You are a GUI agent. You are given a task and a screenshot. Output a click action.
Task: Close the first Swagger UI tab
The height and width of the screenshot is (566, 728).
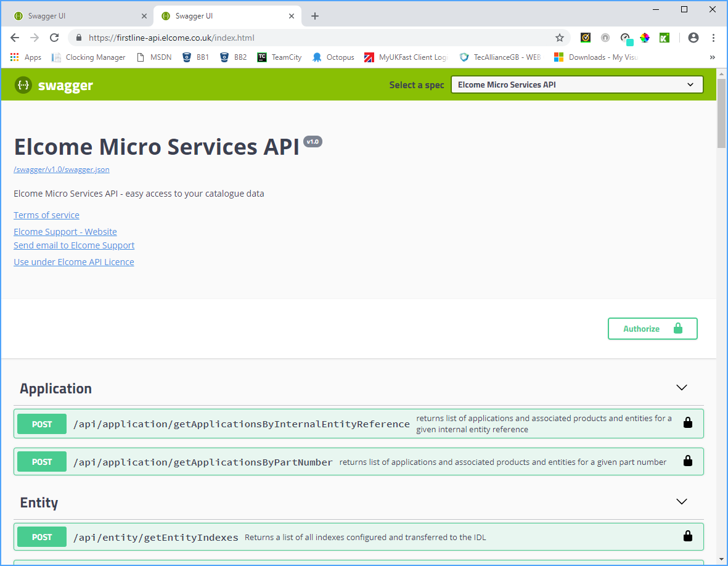pyautogui.click(x=144, y=16)
